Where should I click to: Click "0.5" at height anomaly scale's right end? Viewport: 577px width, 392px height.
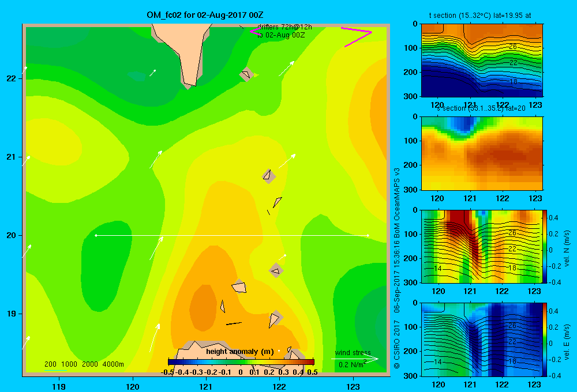point(312,372)
